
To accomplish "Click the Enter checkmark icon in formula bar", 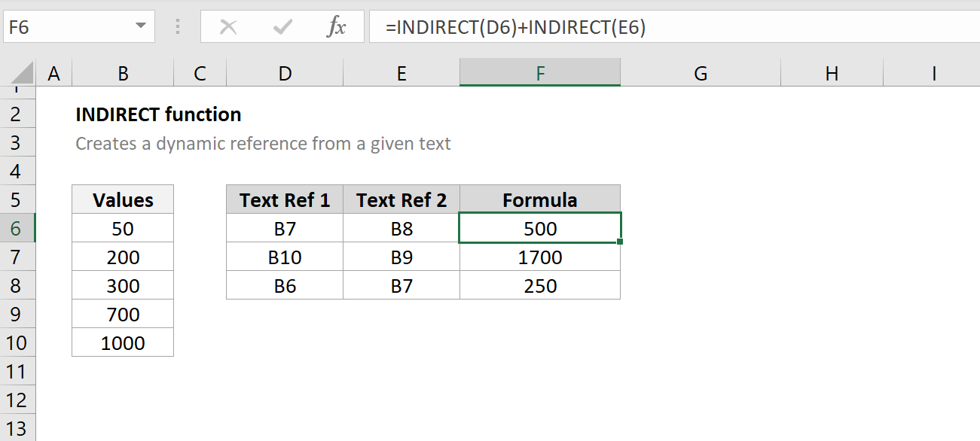I will tap(282, 28).
